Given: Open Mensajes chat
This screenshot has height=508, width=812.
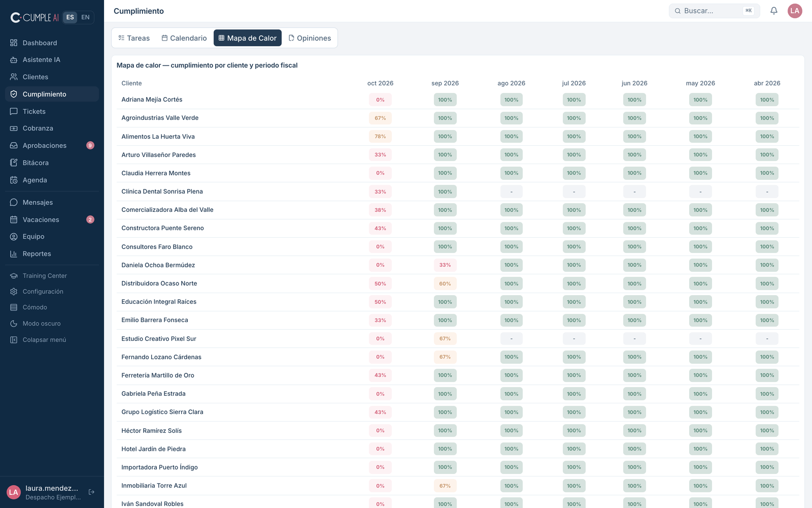Looking at the screenshot, I should 52,202.
